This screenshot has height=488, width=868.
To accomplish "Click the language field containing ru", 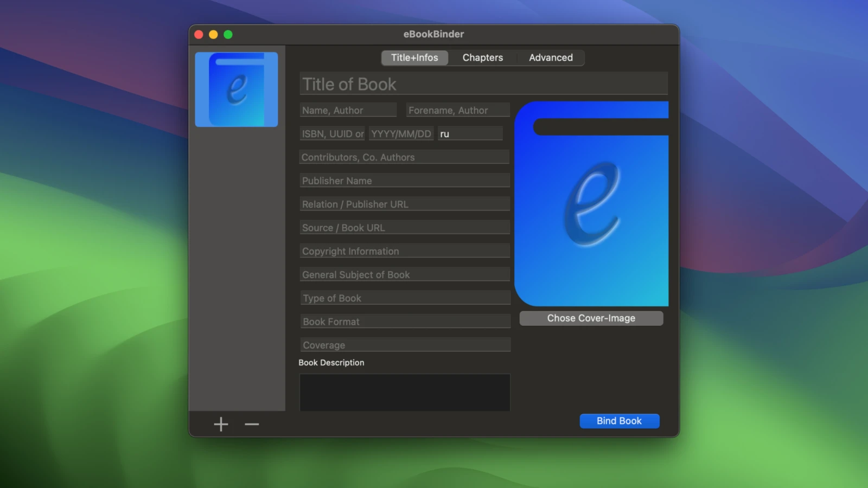I will pyautogui.click(x=470, y=133).
